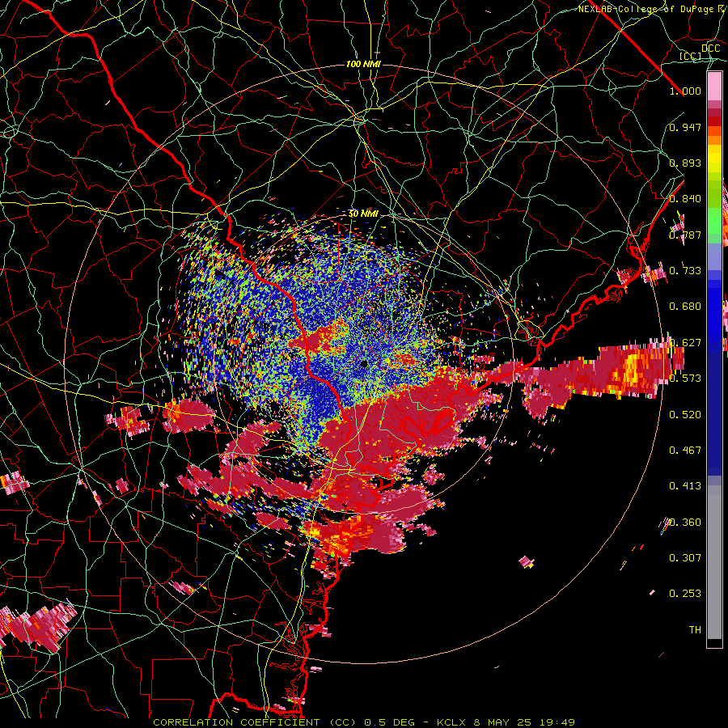Click the 0.680 legend value
728x728 pixels.
(685, 307)
